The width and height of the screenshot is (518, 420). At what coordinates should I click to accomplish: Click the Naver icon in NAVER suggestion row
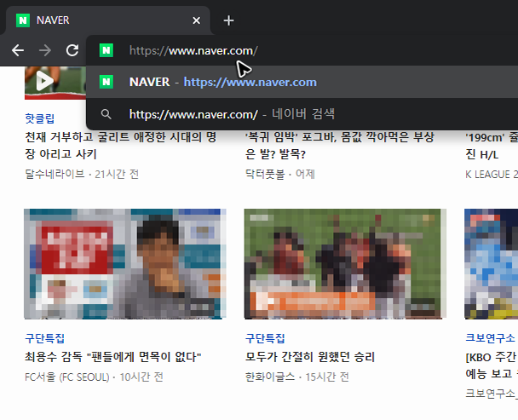point(106,82)
